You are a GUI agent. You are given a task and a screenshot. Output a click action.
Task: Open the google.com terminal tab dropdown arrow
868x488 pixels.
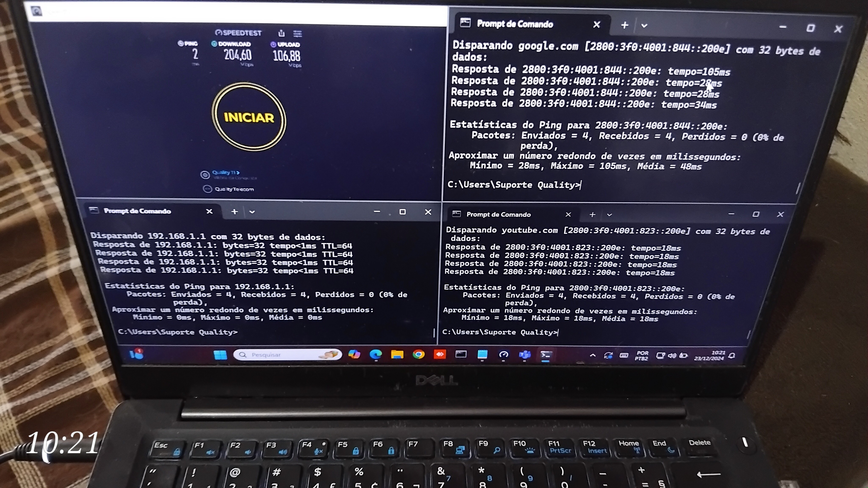(x=644, y=26)
